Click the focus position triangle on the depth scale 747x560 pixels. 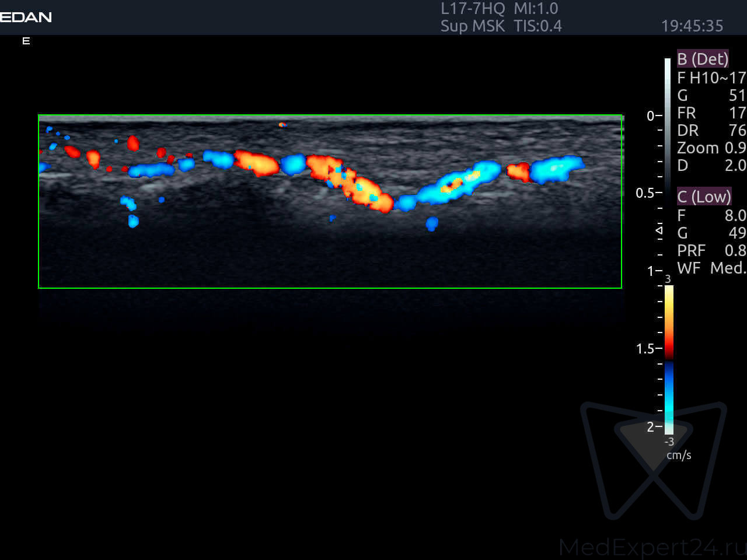pos(659,230)
